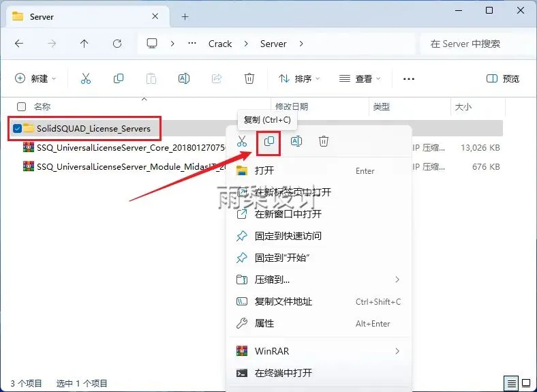This screenshot has width=537, height=392.
Task: Select SSQ_UniversalLicenseServer_Module_MidasIT file name
Action: 131,167
